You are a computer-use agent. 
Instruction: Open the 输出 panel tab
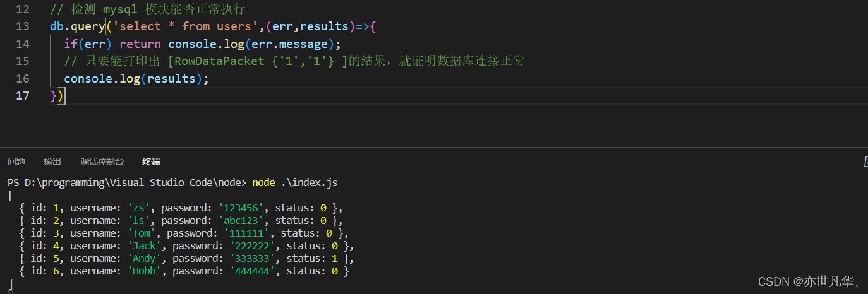52,162
